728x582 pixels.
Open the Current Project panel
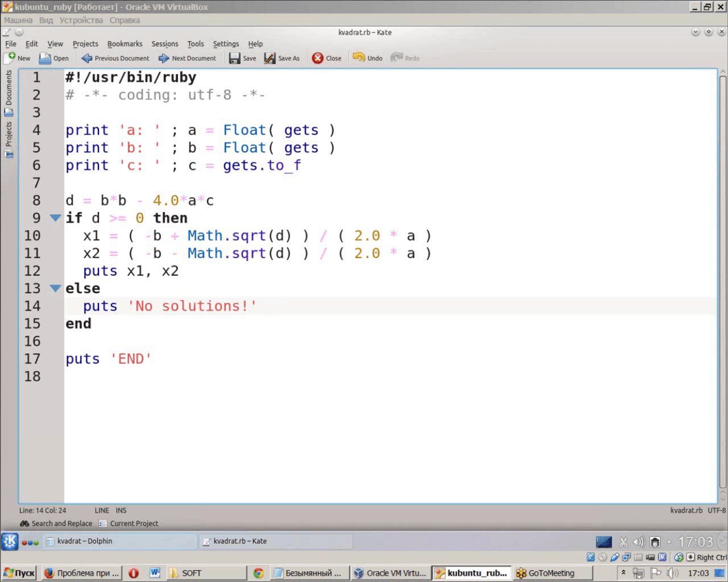click(129, 523)
